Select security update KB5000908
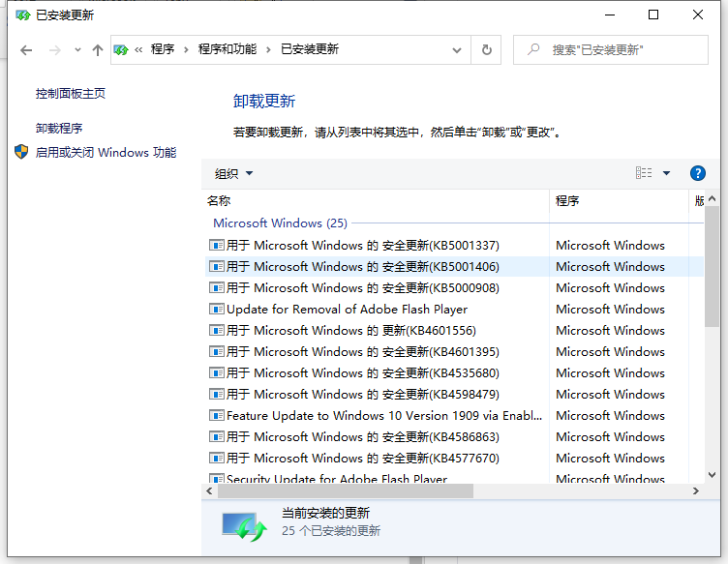The height and width of the screenshot is (564, 728). (x=454, y=288)
